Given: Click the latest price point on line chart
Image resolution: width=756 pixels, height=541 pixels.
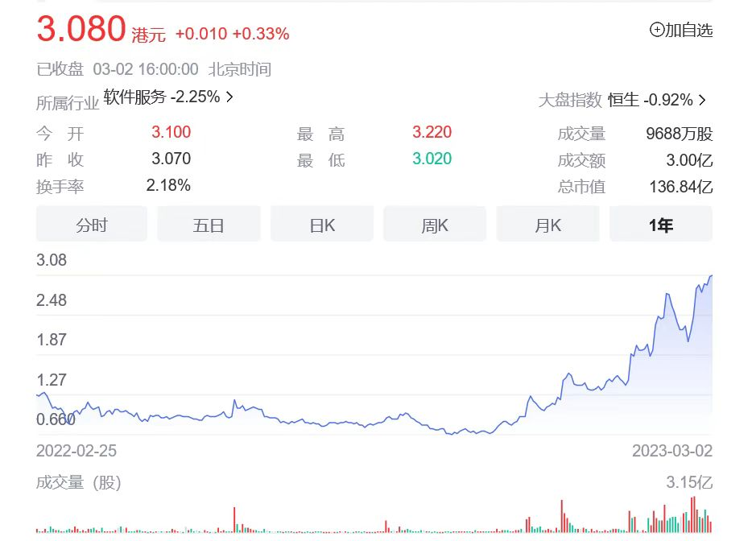Looking at the screenshot, I should pos(711,276).
